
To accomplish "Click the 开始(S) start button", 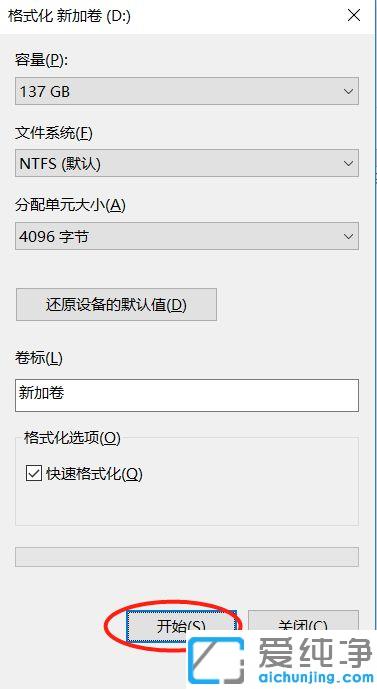I will [181, 626].
